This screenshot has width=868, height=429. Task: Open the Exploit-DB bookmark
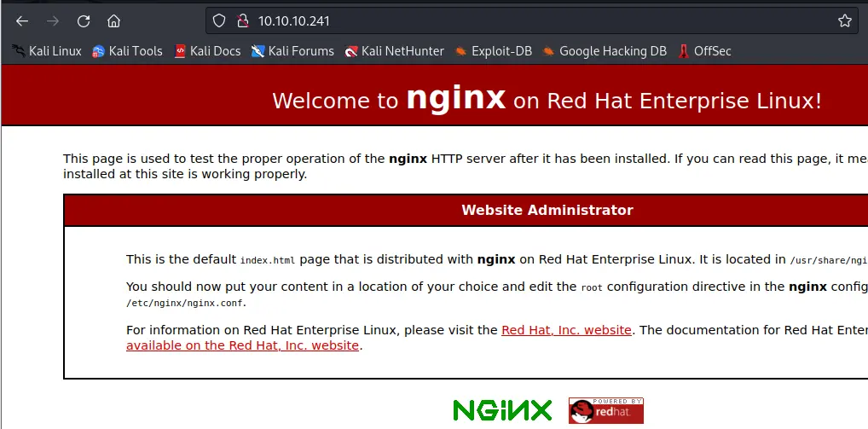point(493,51)
